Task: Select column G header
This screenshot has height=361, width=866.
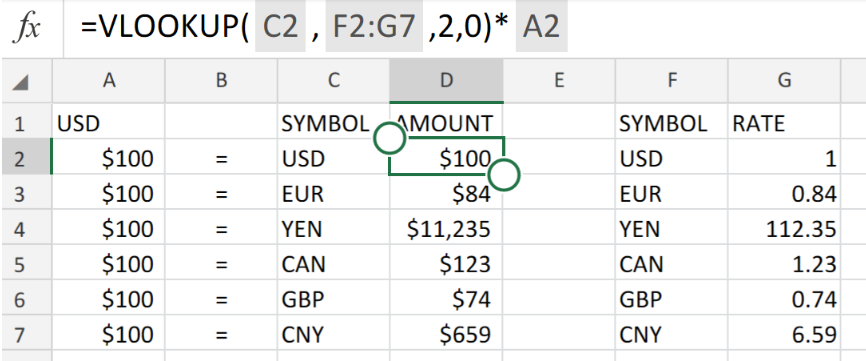Action: (784, 81)
